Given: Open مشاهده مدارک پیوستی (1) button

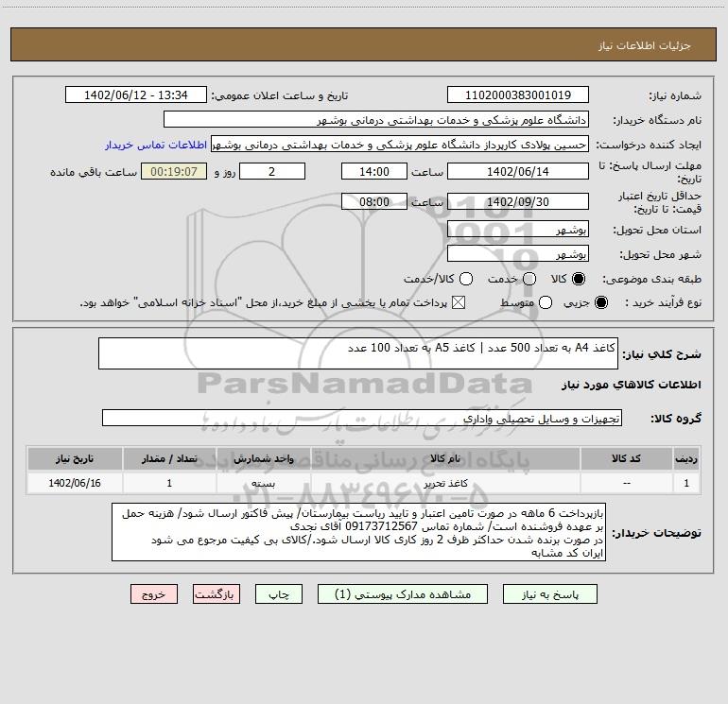Looking at the screenshot, I should pyautogui.click(x=403, y=594).
